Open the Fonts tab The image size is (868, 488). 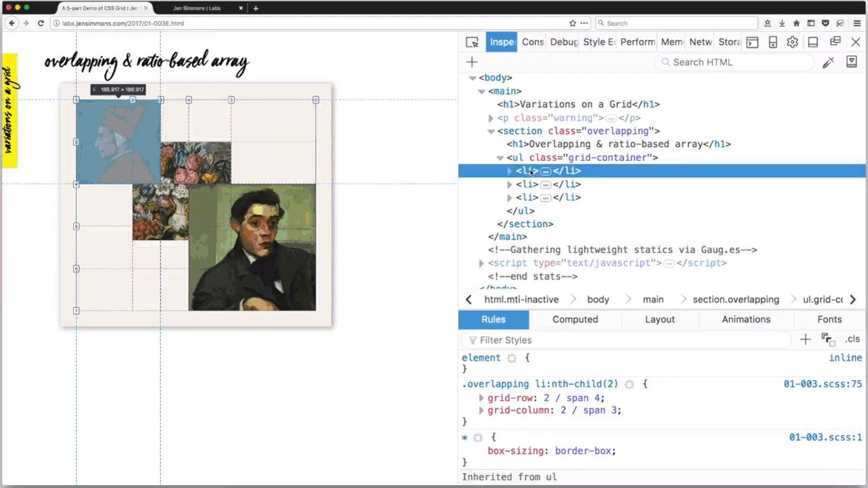pyautogui.click(x=830, y=320)
